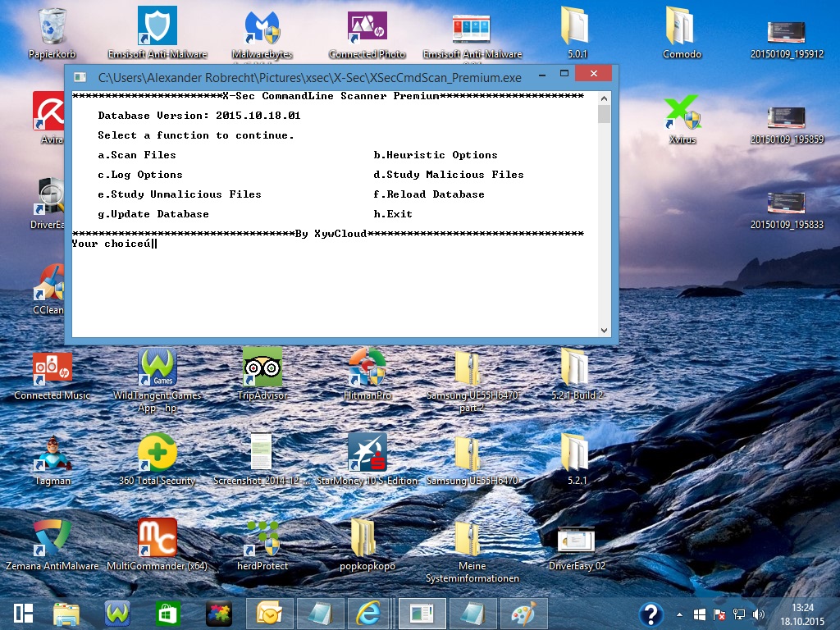Open WildTangent Games taskbar icon
The height and width of the screenshot is (630, 840).
[x=117, y=614]
